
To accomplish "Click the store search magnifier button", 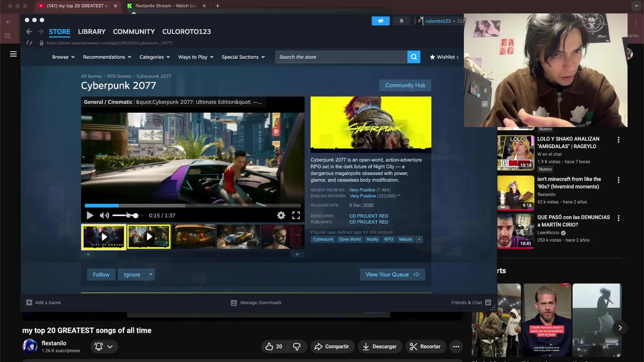I will click(x=414, y=57).
